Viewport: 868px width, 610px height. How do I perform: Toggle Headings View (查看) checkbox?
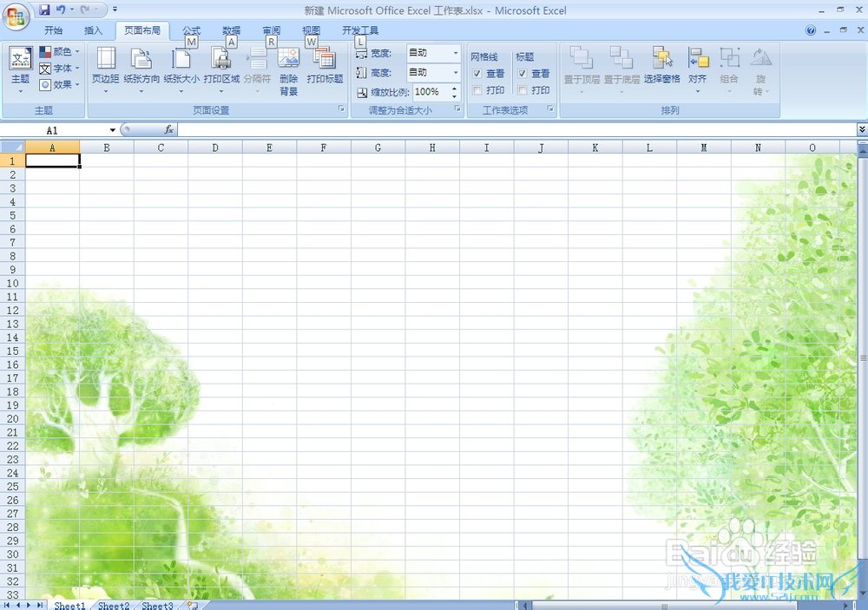(x=522, y=74)
